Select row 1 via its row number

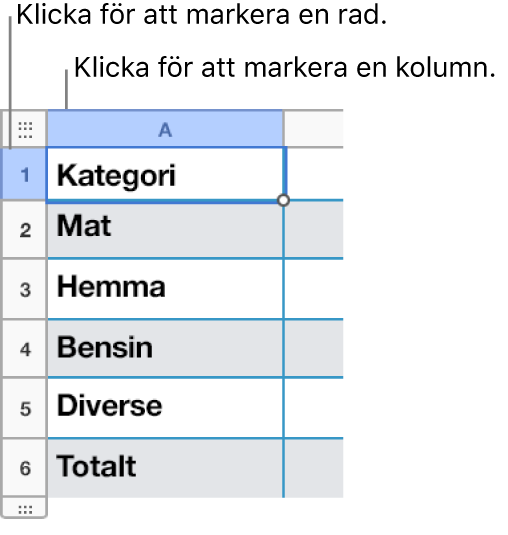pos(24,174)
